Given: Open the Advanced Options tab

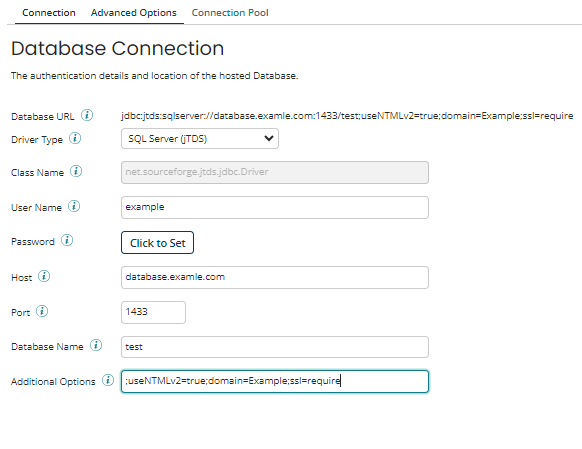Looking at the screenshot, I should click(134, 13).
